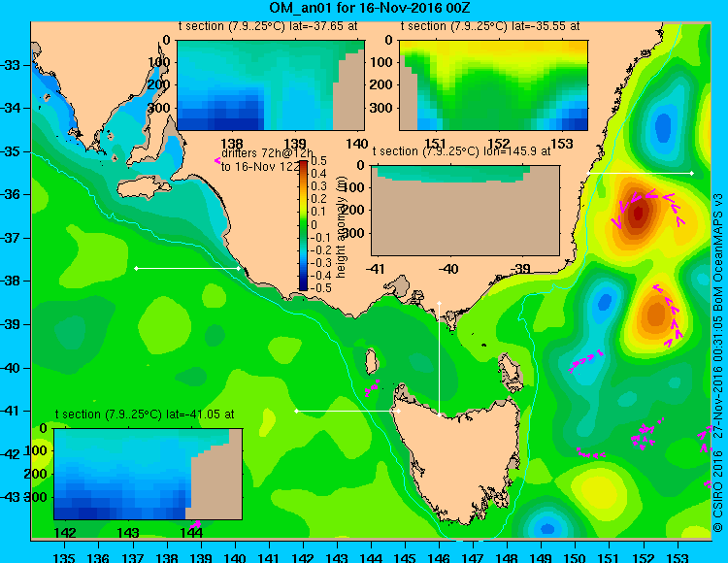Image resolution: width=728 pixels, height=563 pixels.
Task: Click the 't section lat=-35.55' inset title
Action: (x=490, y=26)
